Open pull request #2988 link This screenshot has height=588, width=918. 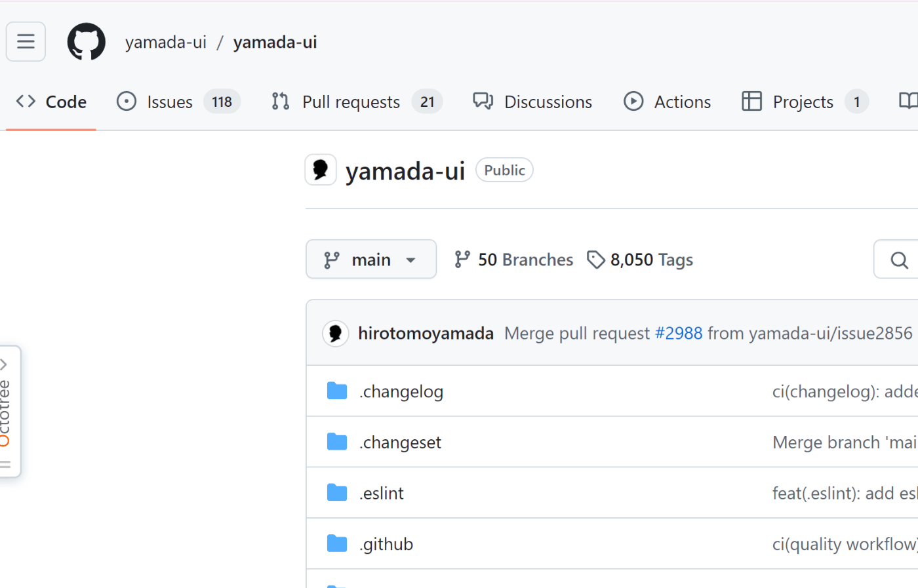click(679, 333)
